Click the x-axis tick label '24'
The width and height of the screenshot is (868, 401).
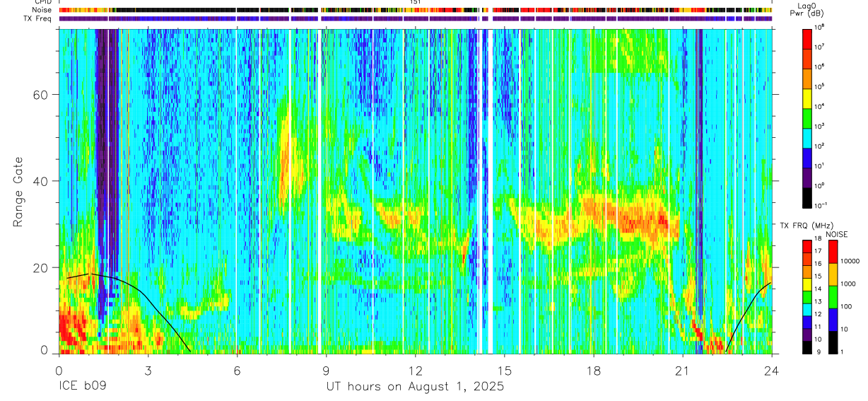[x=772, y=370]
